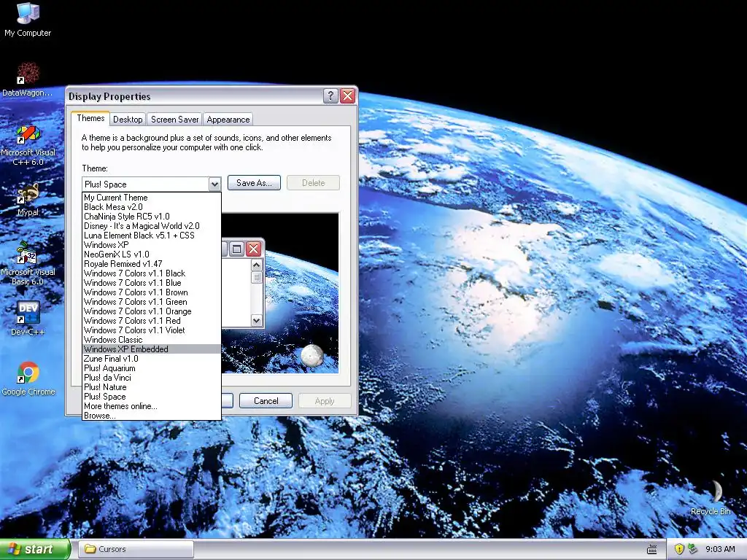Choose the Plus! Aquarium theme
The width and height of the screenshot is (747, 560).
[x=152, y=368]
